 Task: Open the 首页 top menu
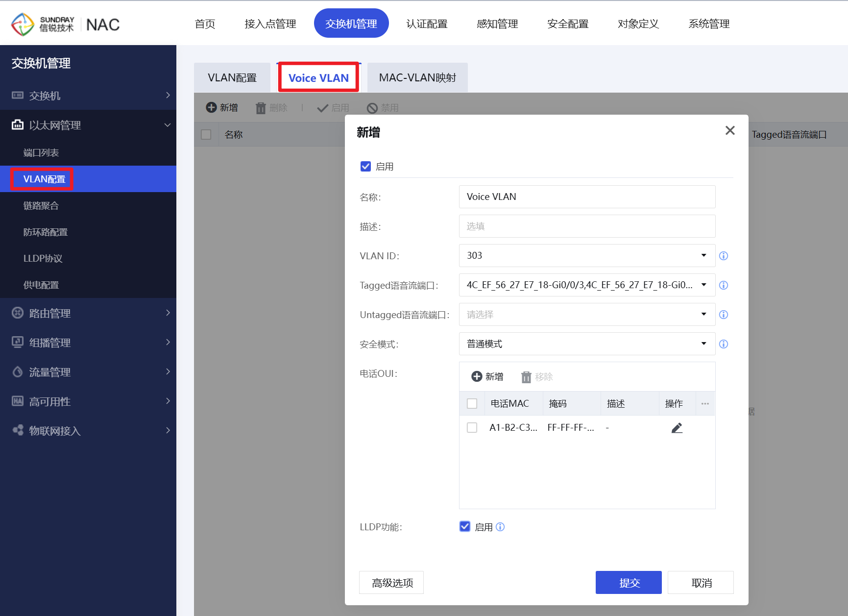click(x=205, y=24)
